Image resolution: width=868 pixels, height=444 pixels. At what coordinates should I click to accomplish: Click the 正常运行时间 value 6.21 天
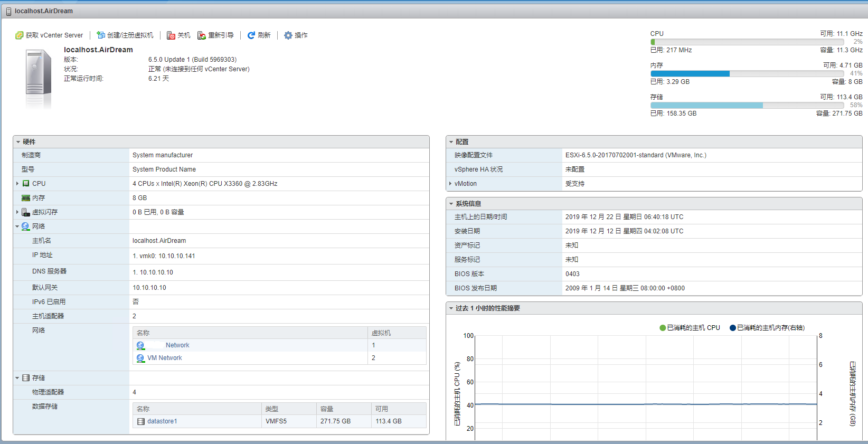coord(158,79)
